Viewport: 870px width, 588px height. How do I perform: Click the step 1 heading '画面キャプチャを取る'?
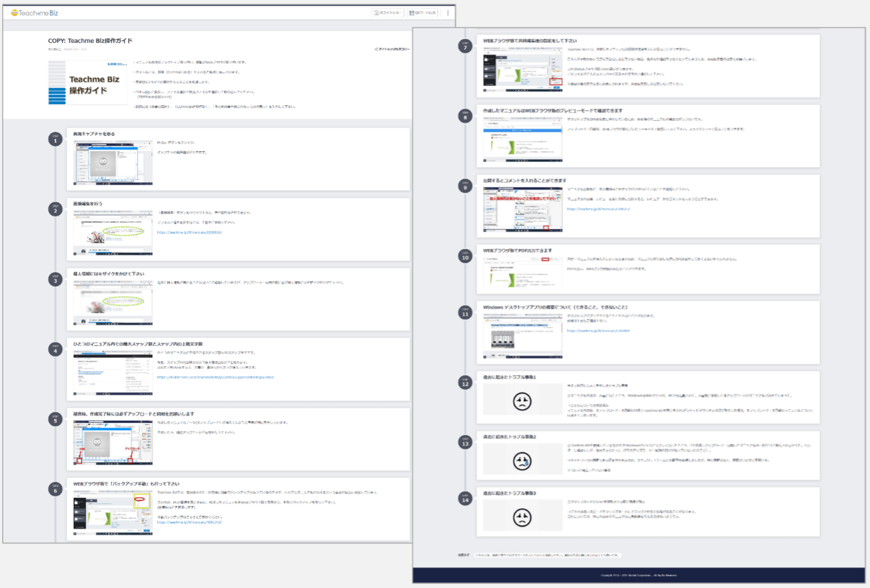(x=94, y=134)
